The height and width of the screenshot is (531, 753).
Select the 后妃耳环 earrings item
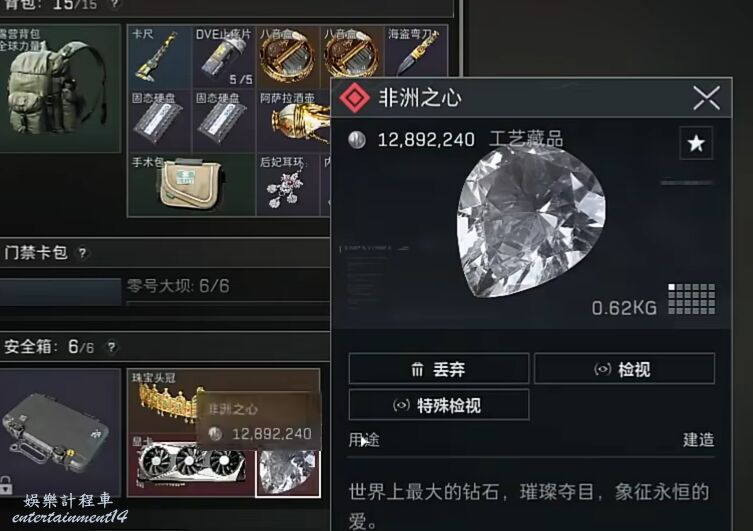[288, 184]
